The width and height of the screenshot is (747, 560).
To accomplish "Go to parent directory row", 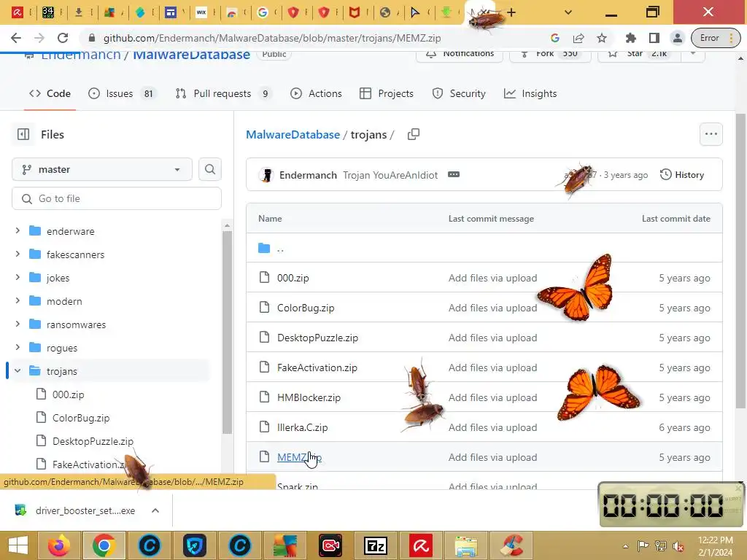I will click(484, 248).
